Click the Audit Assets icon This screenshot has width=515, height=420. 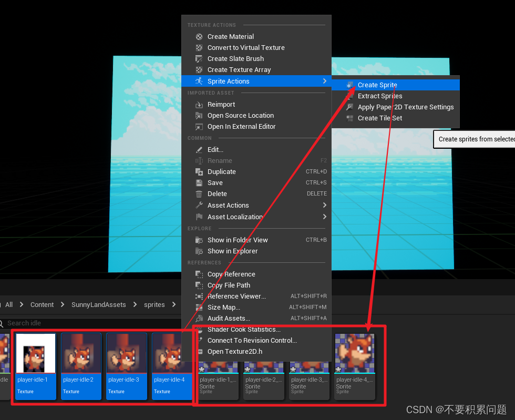(199, 319)
